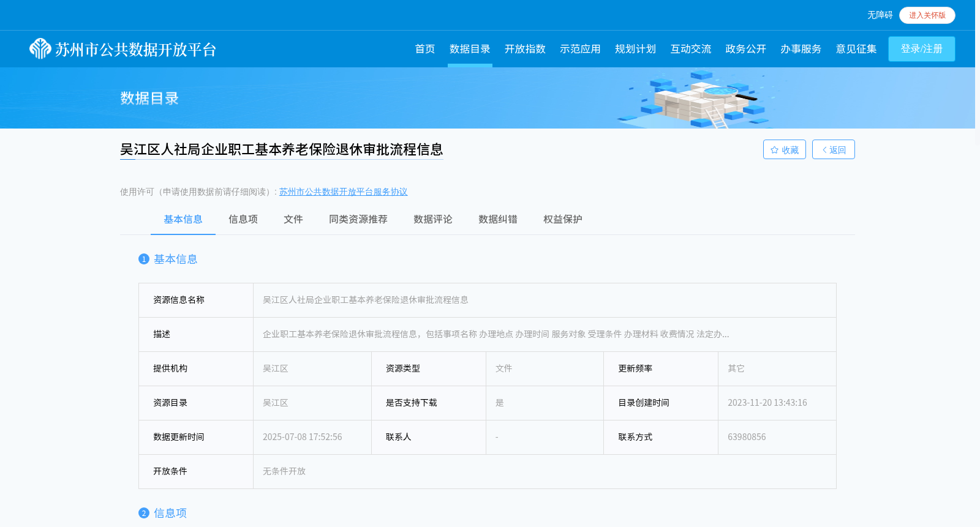Click the 更新频率 value 其它
The width and height of the screenshot is (980, 527).
736,368
